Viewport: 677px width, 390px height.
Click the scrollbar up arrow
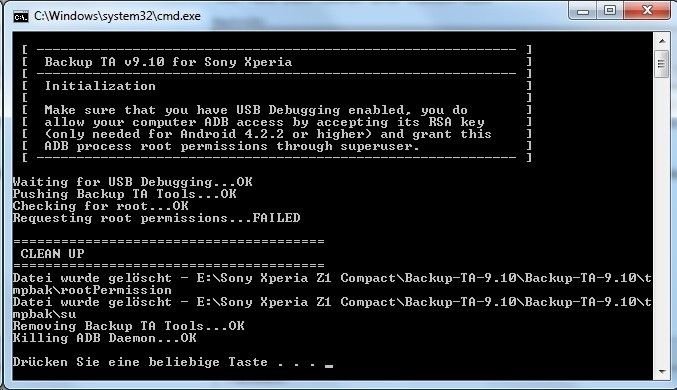coord(662,41)
